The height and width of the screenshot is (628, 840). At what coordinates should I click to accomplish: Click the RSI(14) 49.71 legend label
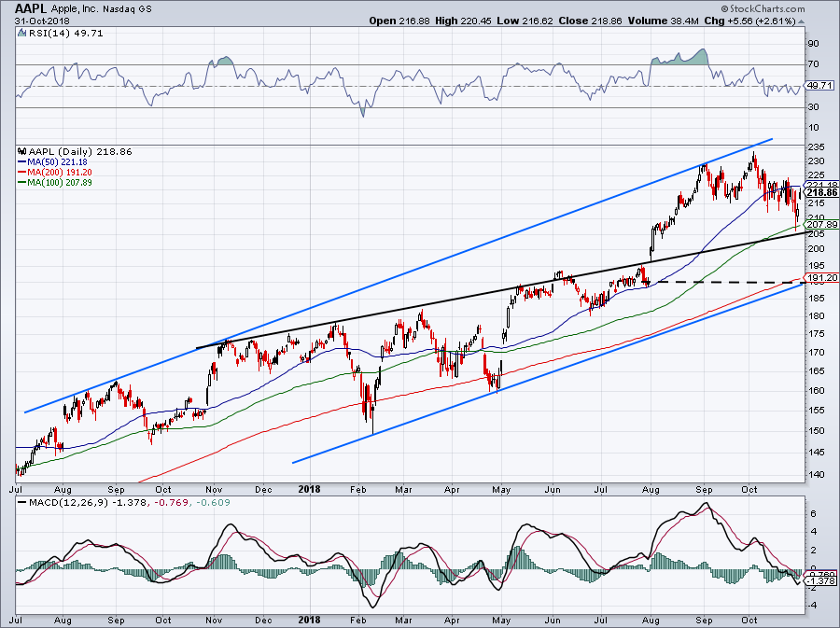point(66,34)
